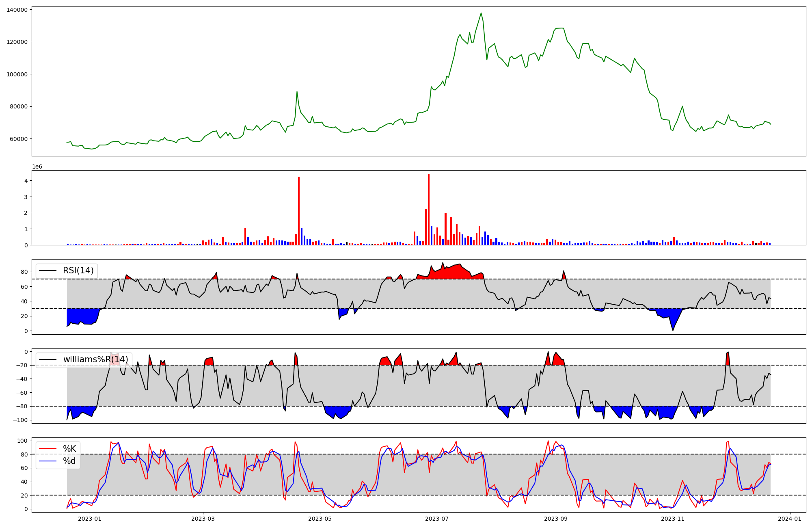Click the williams%R(14) legend label
Screen dimensions: 812x528
(x=95, y=359)
